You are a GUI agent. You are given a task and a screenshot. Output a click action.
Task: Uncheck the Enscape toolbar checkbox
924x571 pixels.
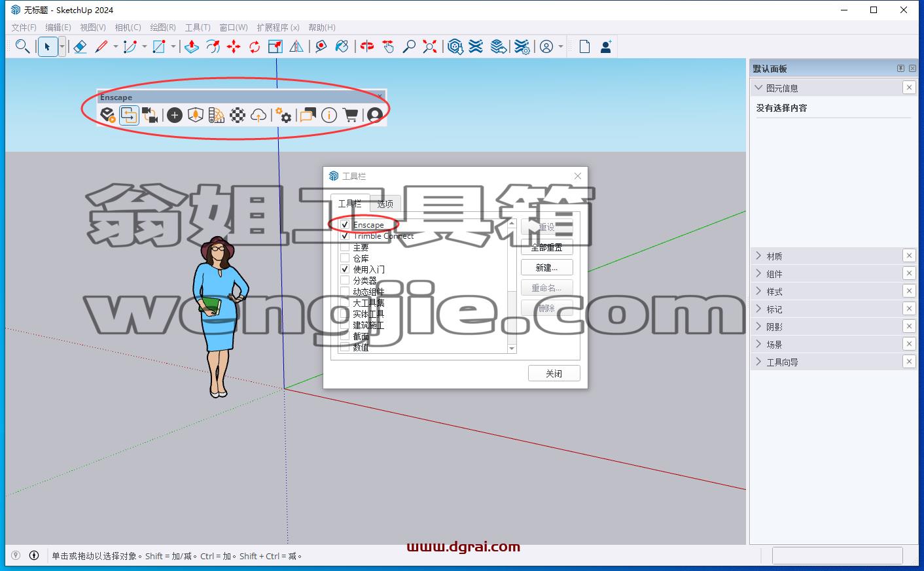(x=345, y=224)
